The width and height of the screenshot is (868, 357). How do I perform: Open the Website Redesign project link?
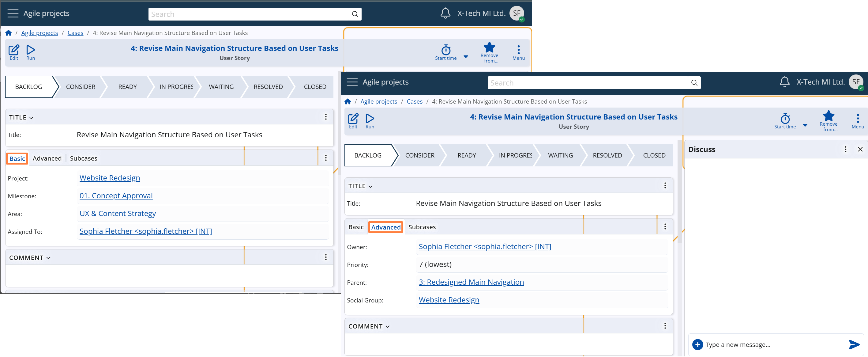pos(110,178)
